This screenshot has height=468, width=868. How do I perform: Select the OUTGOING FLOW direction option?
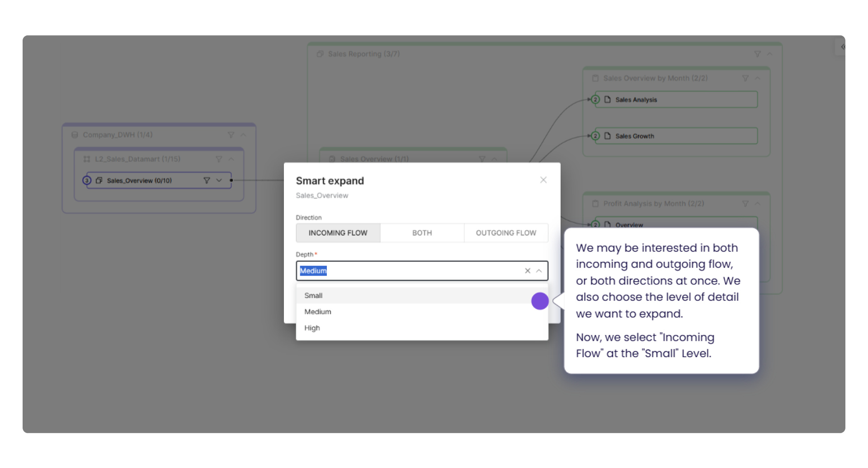pos(506,233)
